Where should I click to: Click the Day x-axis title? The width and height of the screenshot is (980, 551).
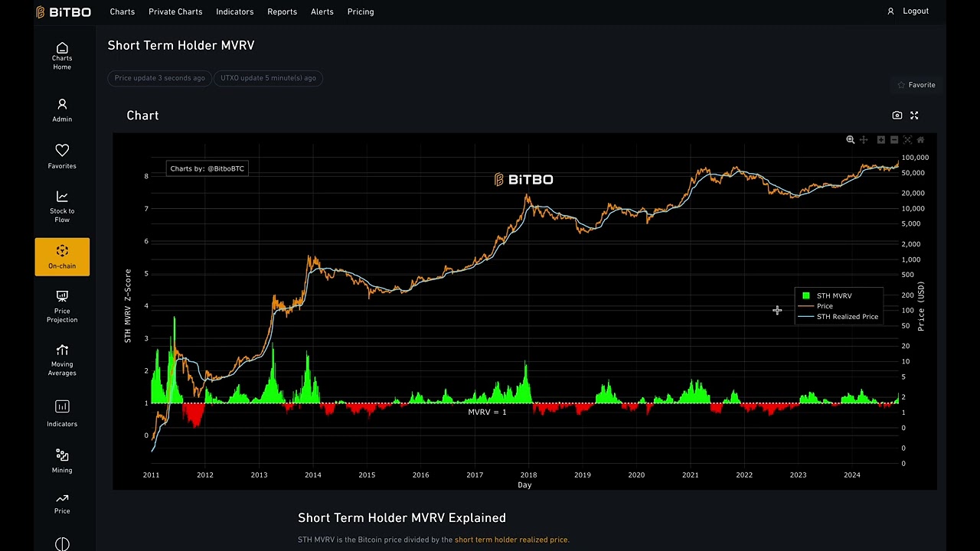click(524, 485)
